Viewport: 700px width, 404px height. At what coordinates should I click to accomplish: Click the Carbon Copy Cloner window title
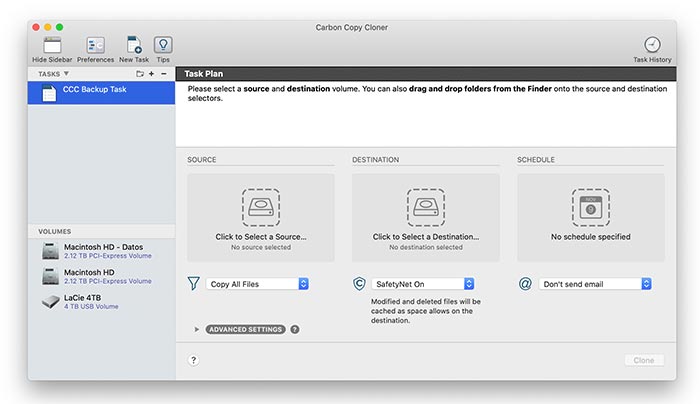pyautogui.click(x=351, y=27)
